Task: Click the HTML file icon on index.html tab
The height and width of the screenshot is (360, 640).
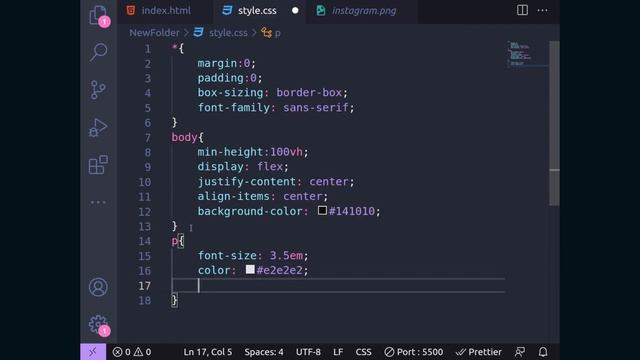Action: 131,10
